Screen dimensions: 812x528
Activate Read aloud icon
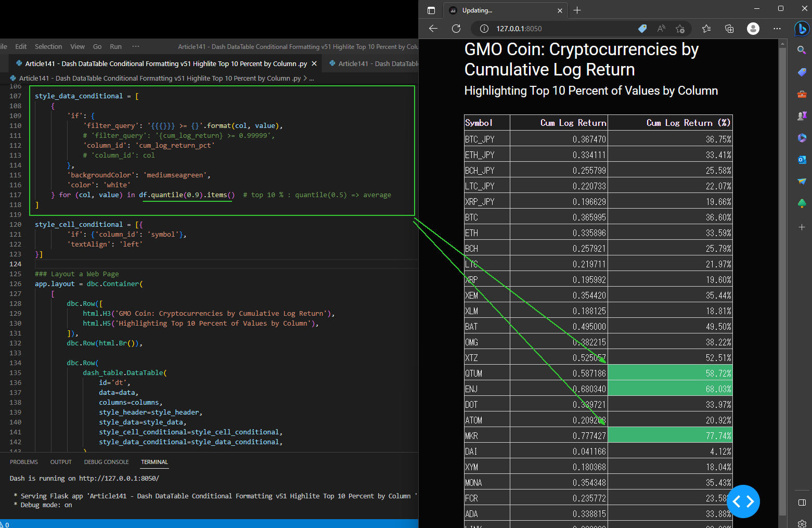(x=661, y=29)
